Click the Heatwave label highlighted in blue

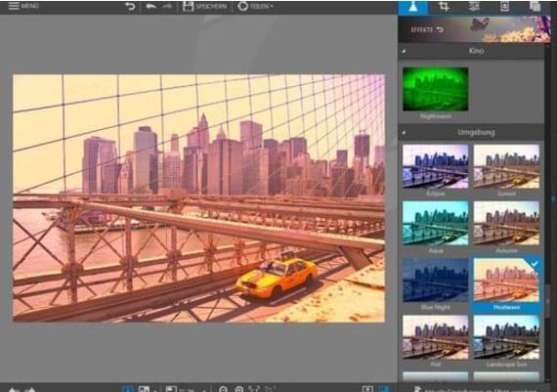point(506,307)
